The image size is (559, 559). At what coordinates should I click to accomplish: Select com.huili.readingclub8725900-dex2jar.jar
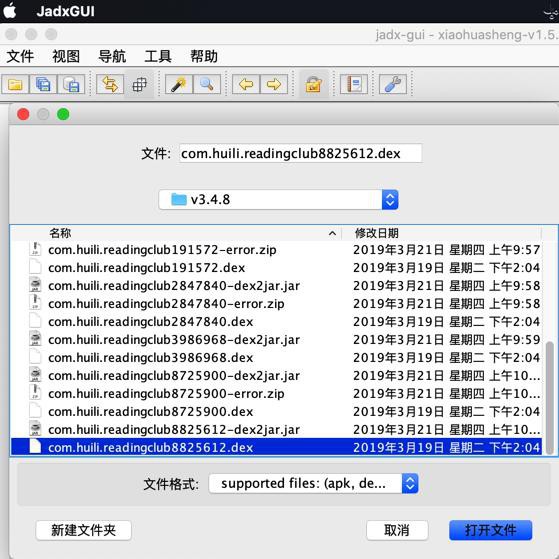tap(276, 375)
